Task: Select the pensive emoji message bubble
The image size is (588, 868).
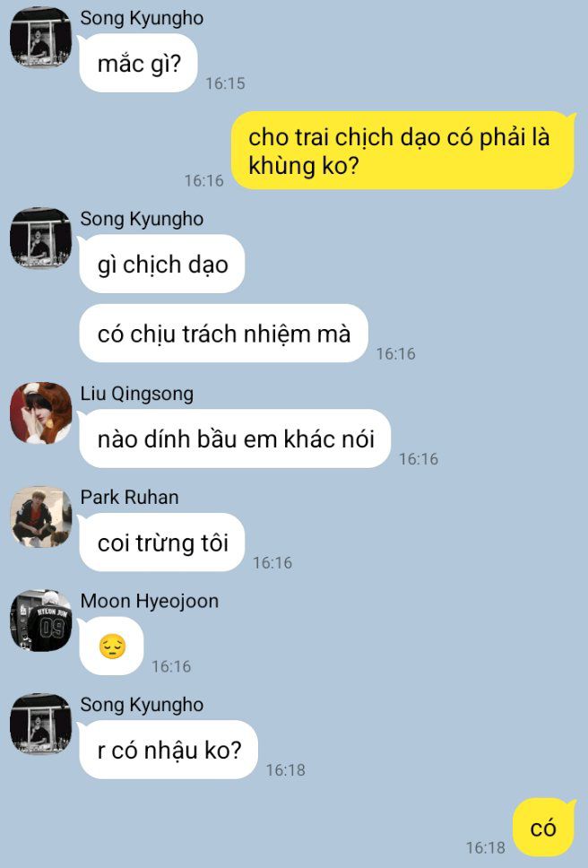Action: 112,646
